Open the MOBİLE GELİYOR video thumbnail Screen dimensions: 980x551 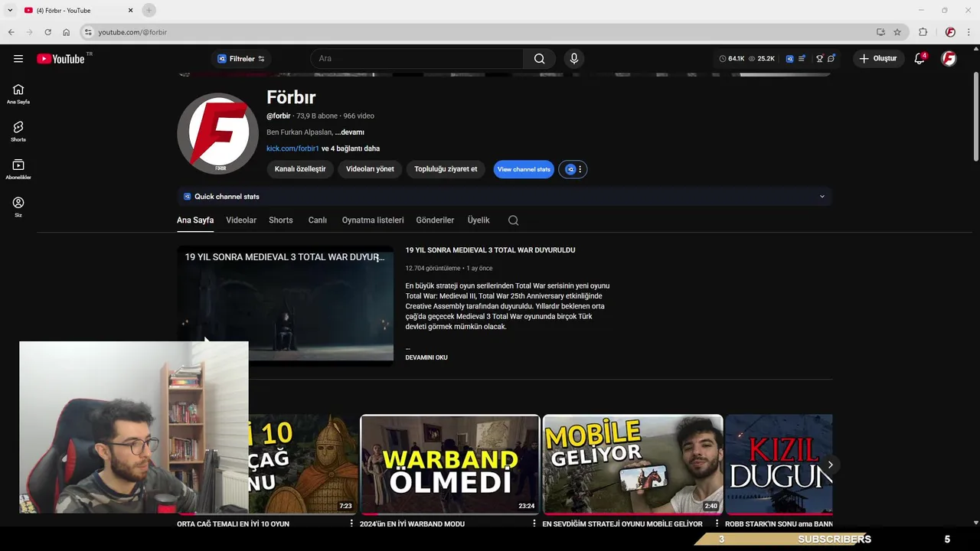pos(632,465)
